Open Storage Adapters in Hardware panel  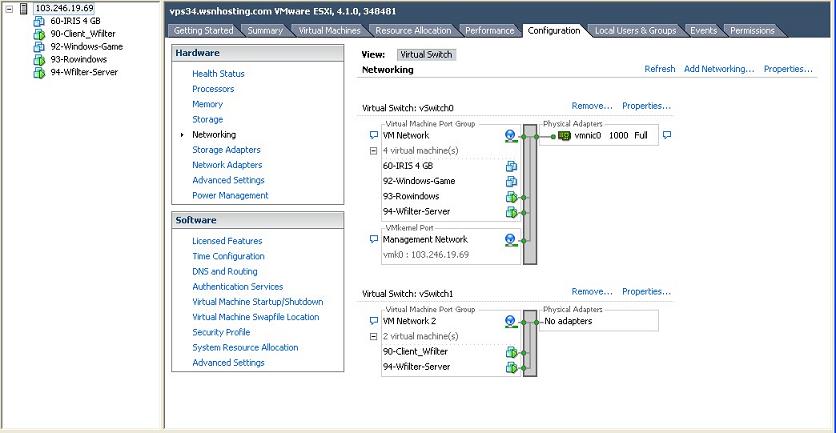click(226, 150)
